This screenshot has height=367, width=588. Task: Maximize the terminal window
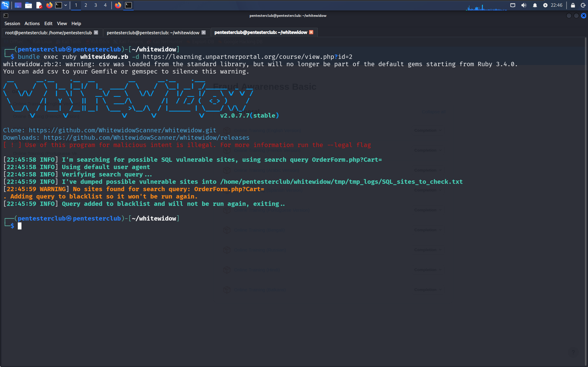(576, 16)
